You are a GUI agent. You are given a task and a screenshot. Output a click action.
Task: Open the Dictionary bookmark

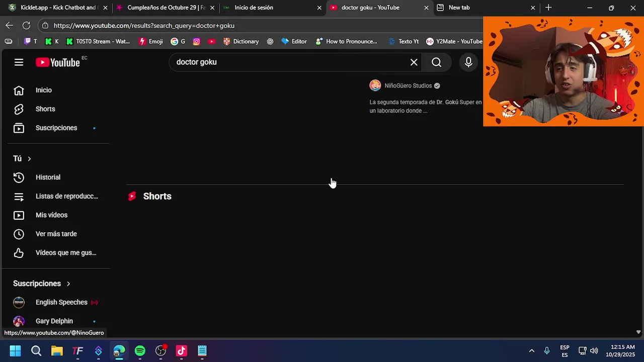(241, 41)
